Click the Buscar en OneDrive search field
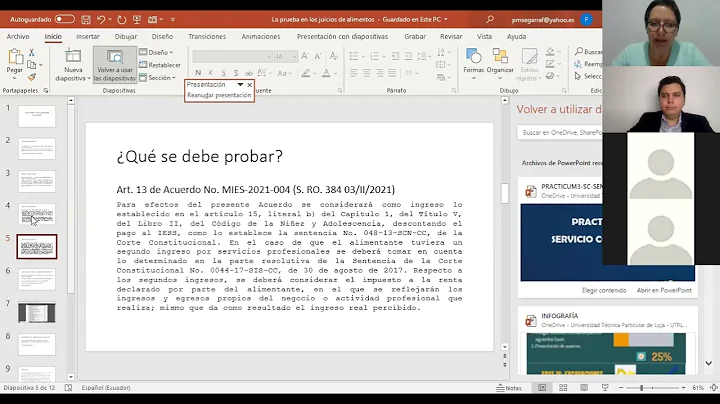 pos(559,132)
